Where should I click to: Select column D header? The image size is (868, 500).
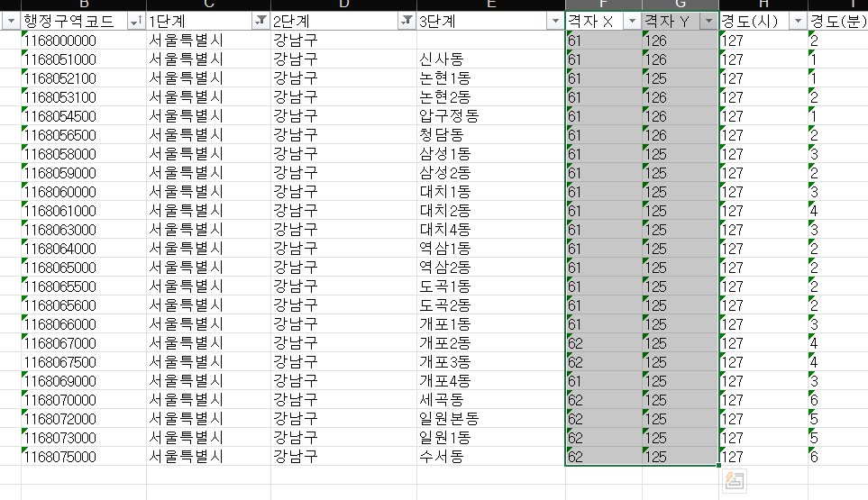point(343,5)
